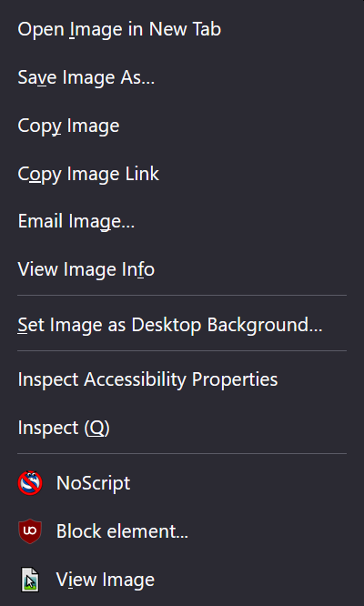Open Inspect Accessibility Properties
This screenshot has width=364, height=606.
pos(182,379)
